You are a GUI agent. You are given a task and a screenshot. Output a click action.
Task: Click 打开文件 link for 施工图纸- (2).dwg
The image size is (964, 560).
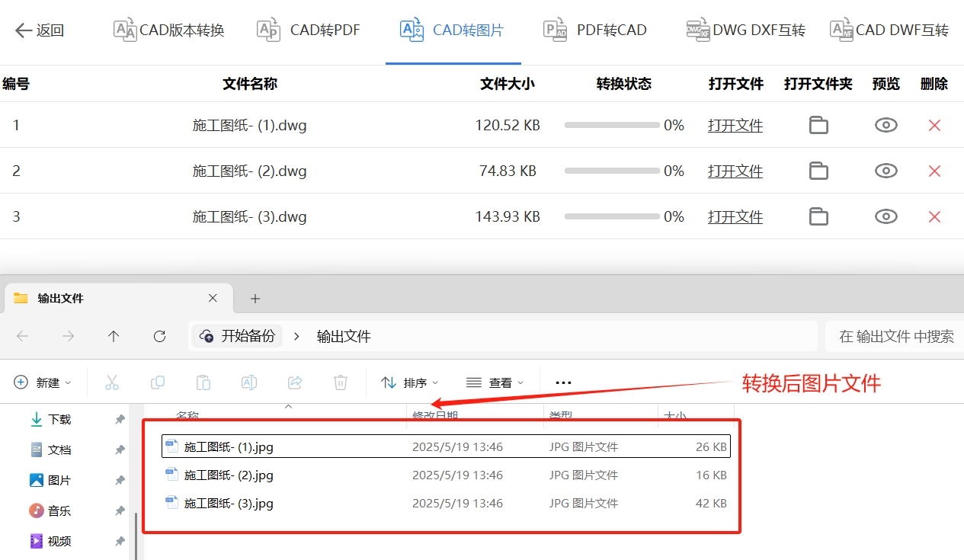pyautogui.click(x=735, y=171)
